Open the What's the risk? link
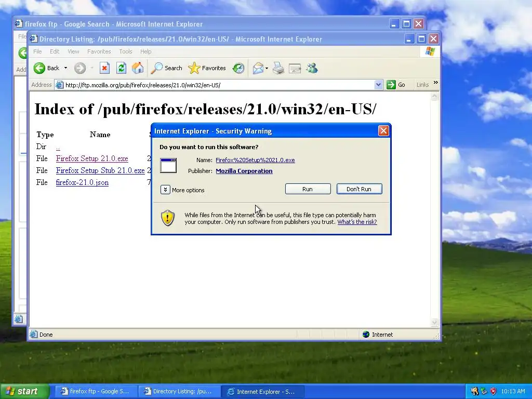Image resolution: width=532 pixels, height=399 pixels. (x=357, y=222)
